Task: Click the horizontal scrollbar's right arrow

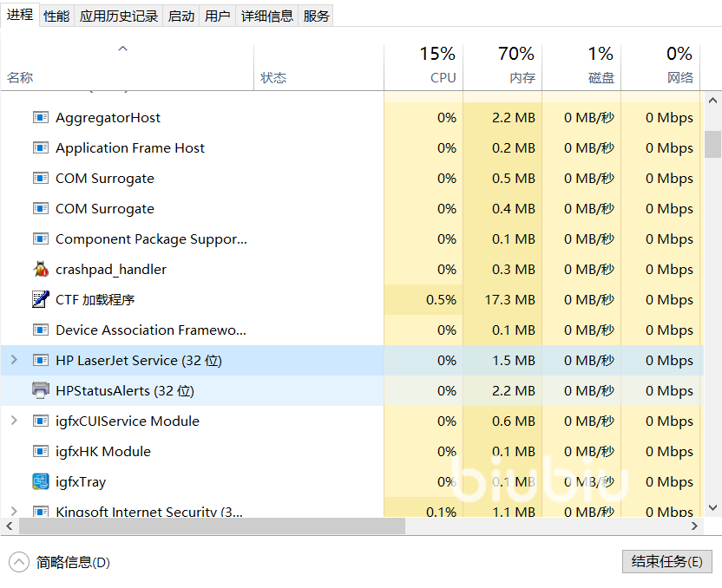Action: pyautogui.click(x=694, y=526)
